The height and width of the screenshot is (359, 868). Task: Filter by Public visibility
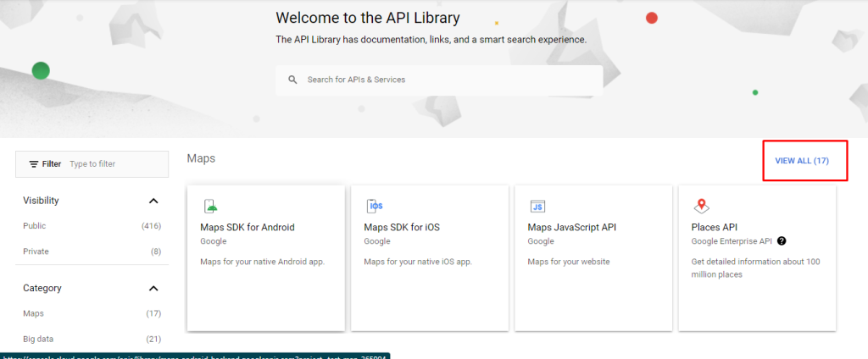point(35,226)
